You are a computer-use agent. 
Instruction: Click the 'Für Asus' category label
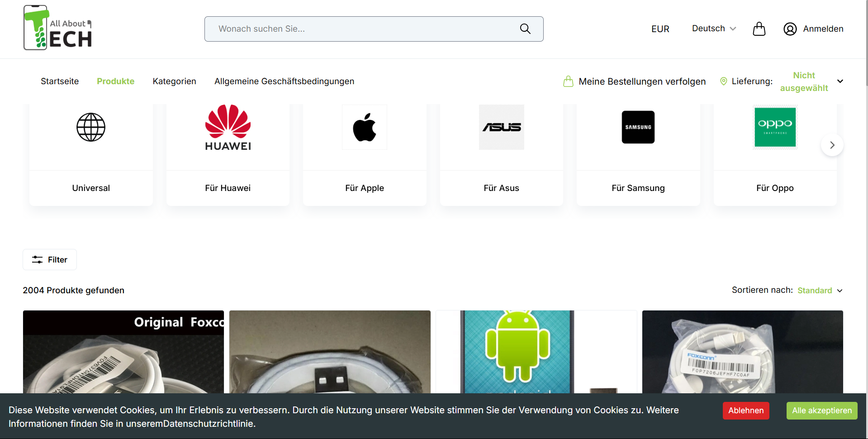coord(502,188)
